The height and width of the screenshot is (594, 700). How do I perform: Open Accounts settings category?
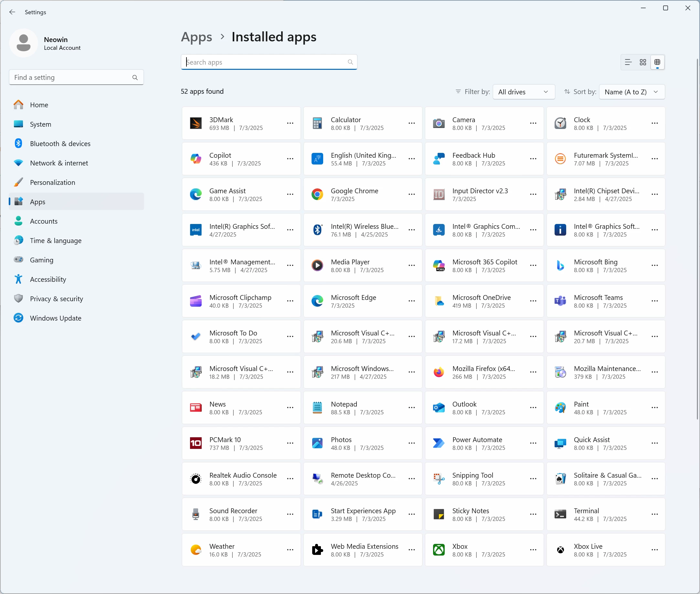[x=76, y=221]
